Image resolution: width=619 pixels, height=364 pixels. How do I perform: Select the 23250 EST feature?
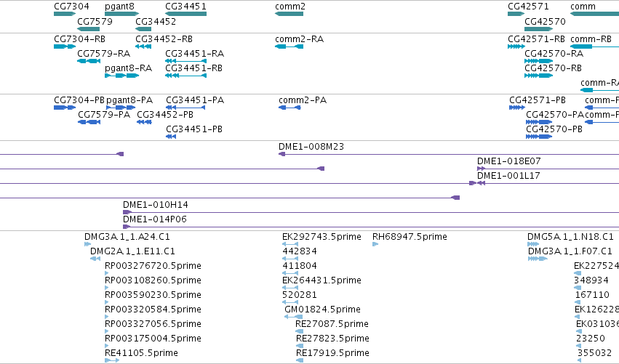(578, 346)
